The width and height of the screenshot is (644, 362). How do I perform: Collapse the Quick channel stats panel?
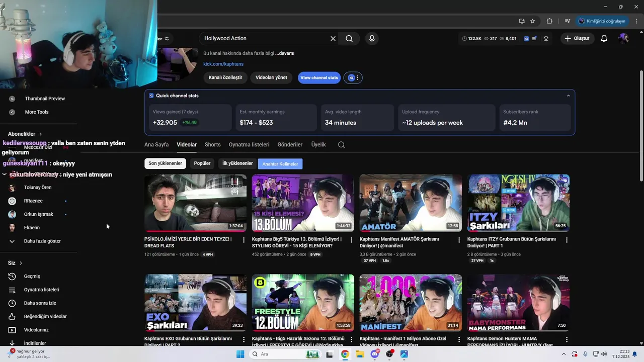[x=569, y=96]
